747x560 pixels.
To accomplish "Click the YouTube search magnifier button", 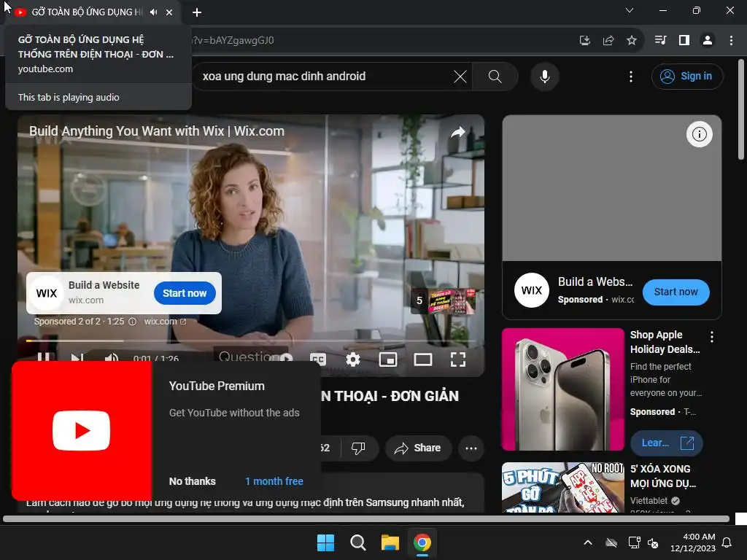I will pos(495,76).
